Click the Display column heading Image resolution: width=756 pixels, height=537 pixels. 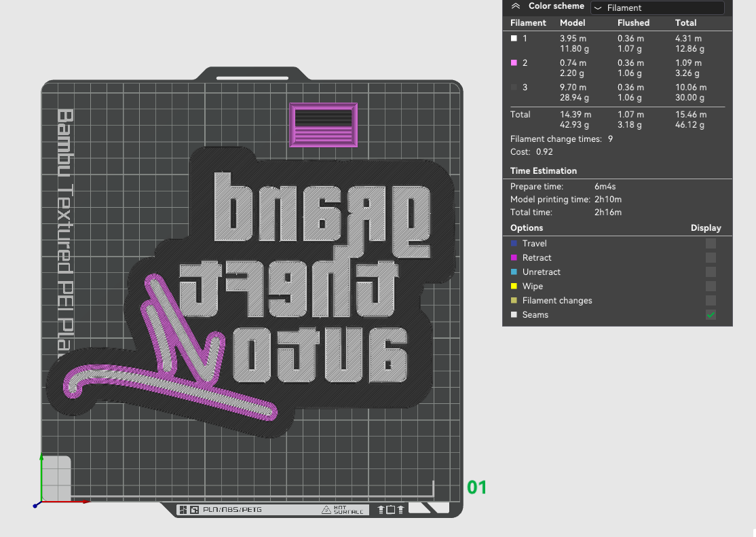point(706,227)
